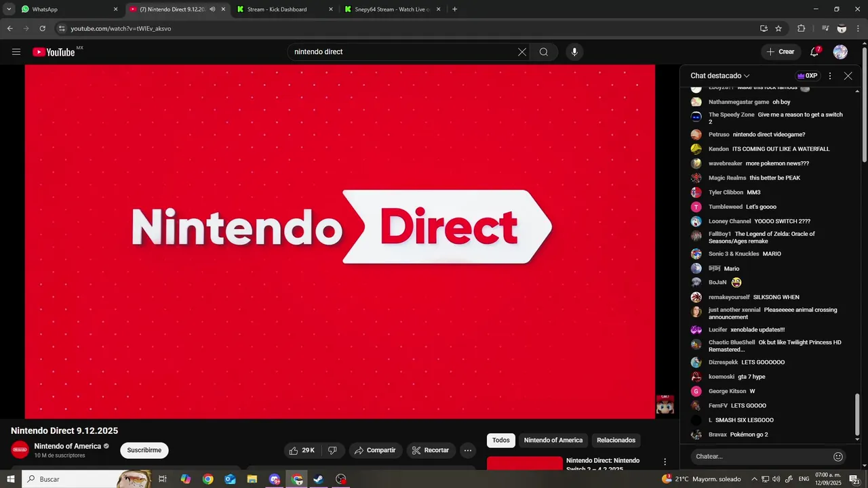Open media controls icon in toolbar

point(825,28)
